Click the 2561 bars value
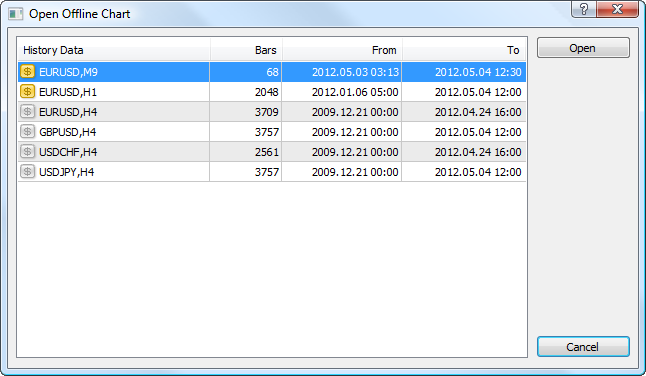 pos(267,152)
